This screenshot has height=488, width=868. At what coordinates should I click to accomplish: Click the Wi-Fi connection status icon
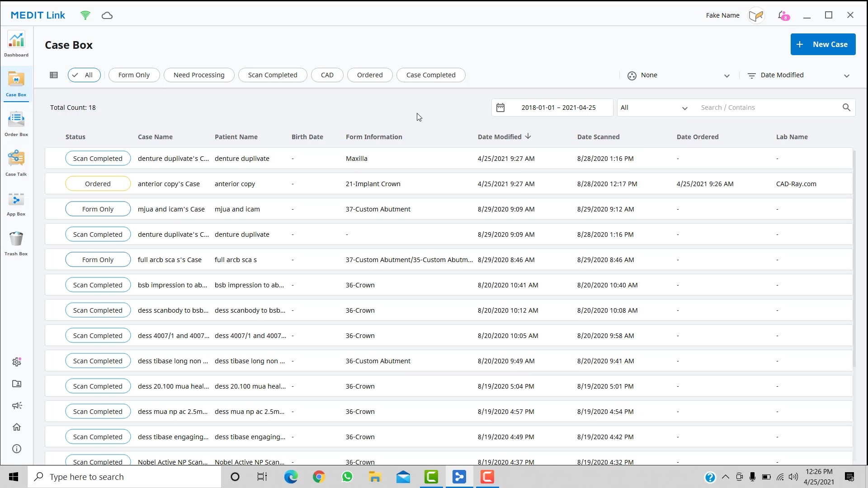tap(85, 15)
